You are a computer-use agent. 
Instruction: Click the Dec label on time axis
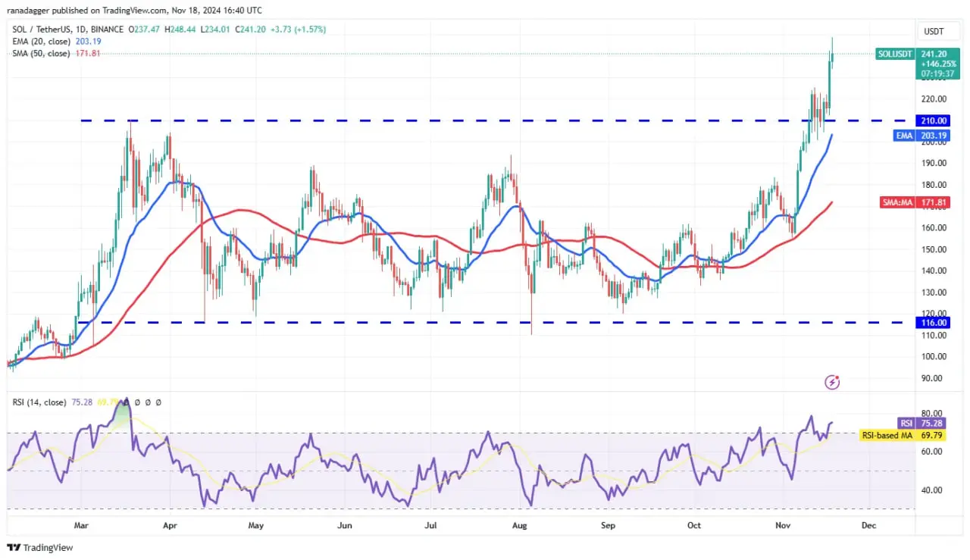[869, 524]
